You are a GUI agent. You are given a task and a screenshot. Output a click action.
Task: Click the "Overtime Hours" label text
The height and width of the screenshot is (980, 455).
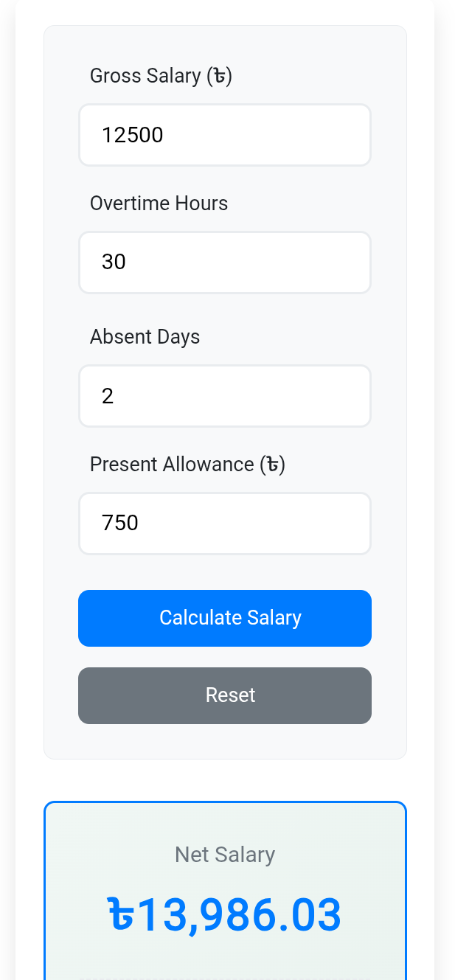(159, 204)
